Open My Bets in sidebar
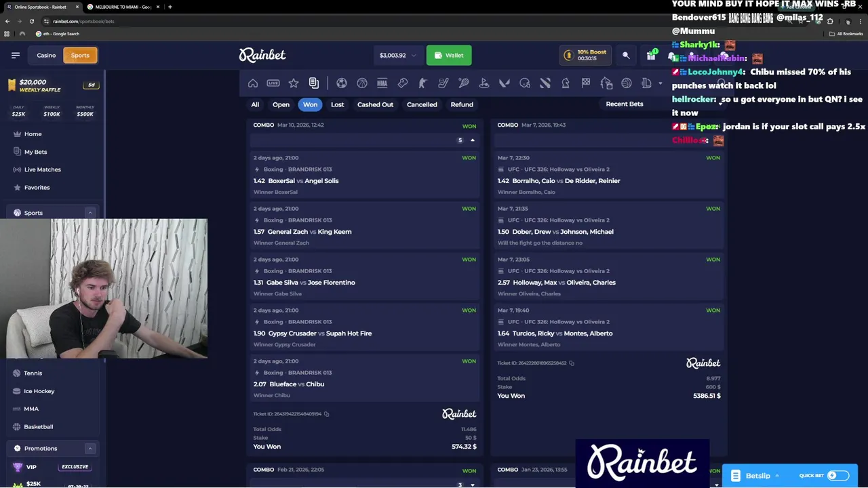 [x=35, y=152]
